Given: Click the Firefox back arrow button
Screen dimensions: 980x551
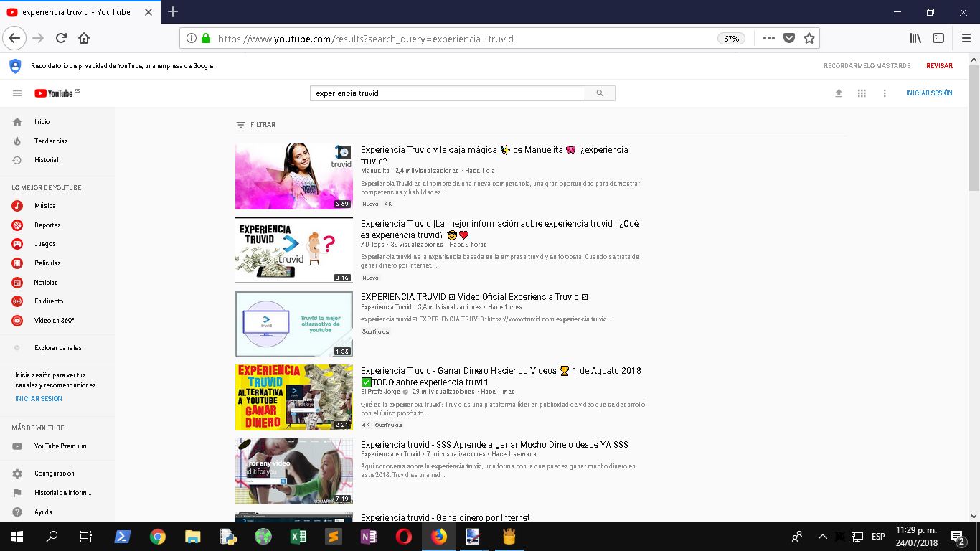Looking at the screenshot, I should click(x=15, y=39).
